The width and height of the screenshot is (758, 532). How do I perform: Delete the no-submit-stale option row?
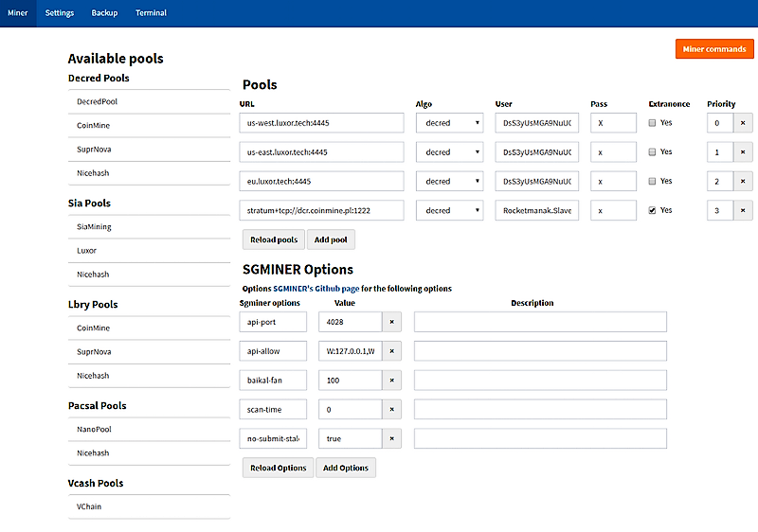point(392,438)
